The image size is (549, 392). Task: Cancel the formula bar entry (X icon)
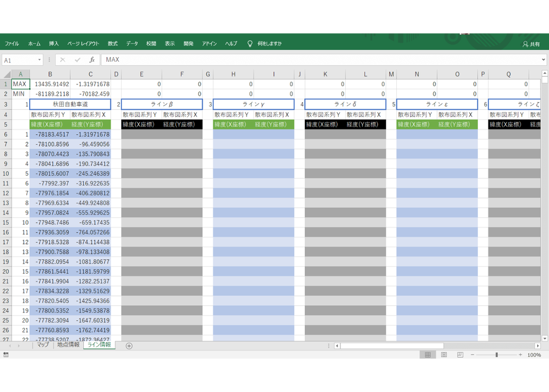[x=62, y=60]
